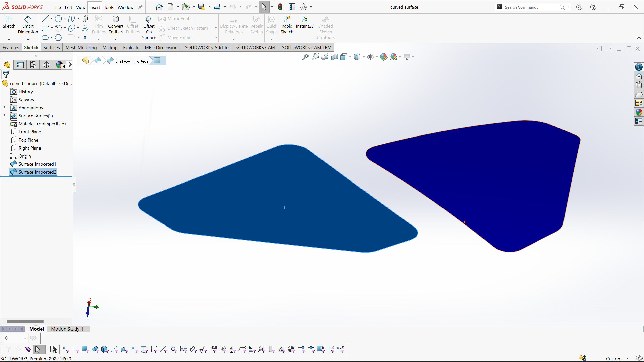Viewport: 644px width, 362px height.
Task: Toggle Hide/Show Items visibility eye
Action: (x=370, y=57)
